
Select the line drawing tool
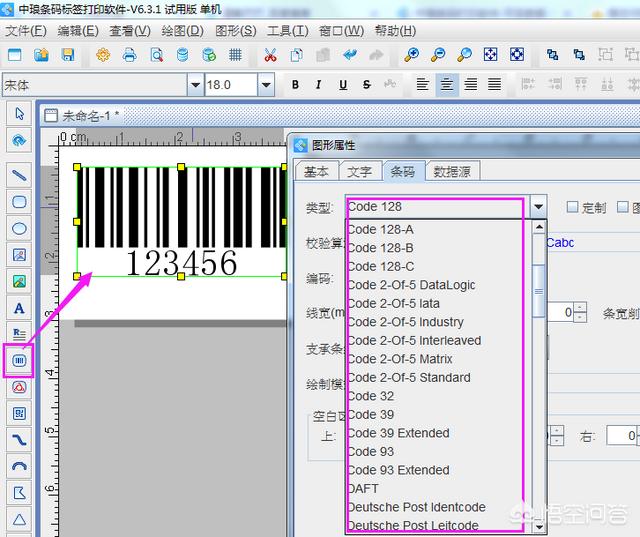pos(19,175)
